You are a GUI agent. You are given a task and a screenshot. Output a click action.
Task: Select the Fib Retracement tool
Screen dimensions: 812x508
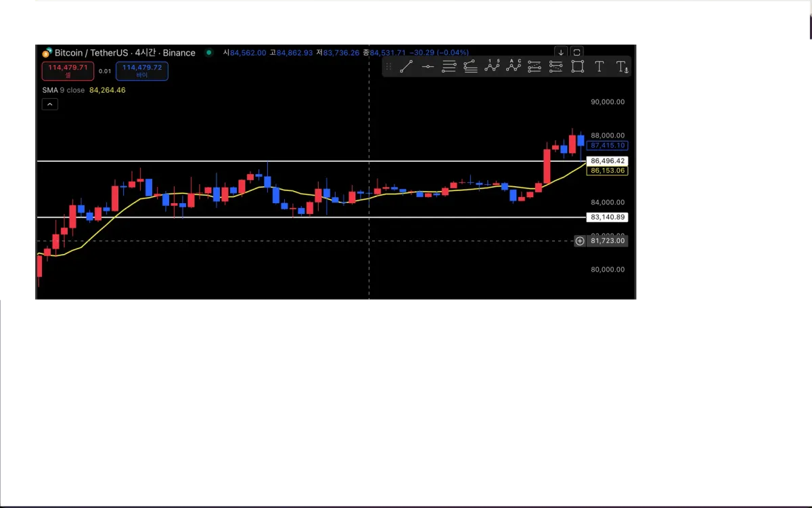click(449, 66)
